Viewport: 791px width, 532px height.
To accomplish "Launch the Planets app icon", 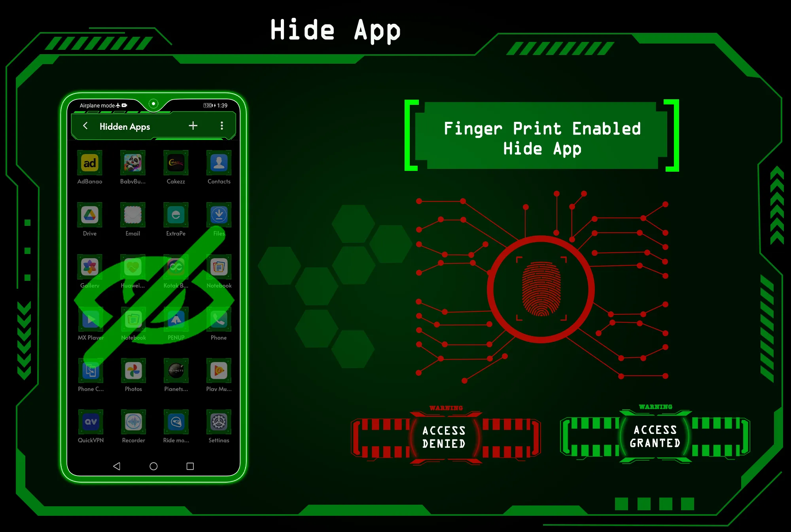I will [174, 372].
